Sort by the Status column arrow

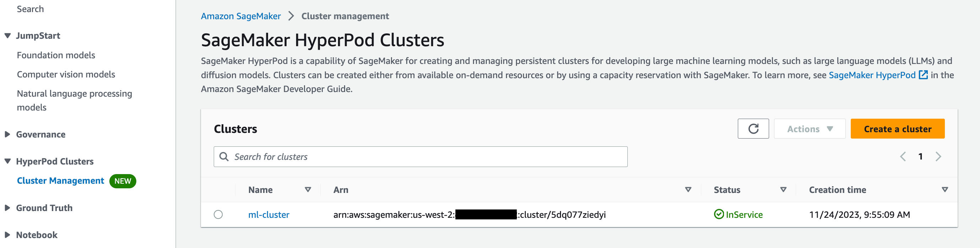coord(783,190)
